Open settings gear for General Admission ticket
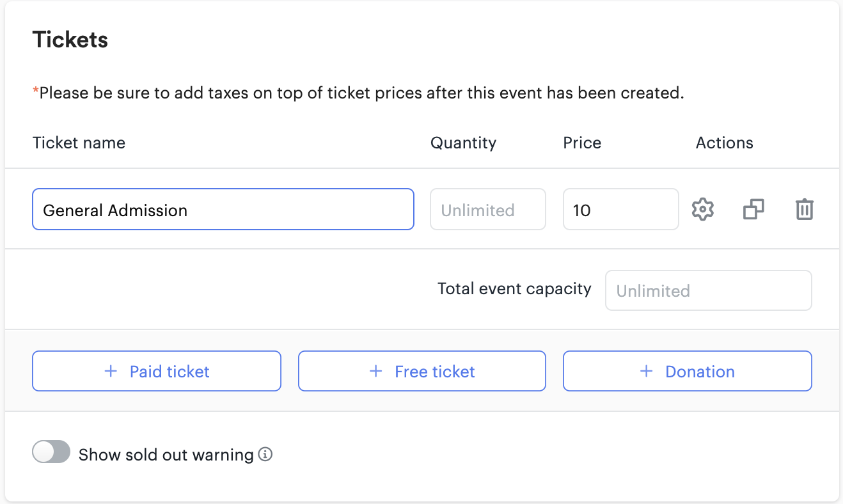Image resolution: width=843 pixels, height=504 pixels. pyautogui.click(x=703, y=209)
